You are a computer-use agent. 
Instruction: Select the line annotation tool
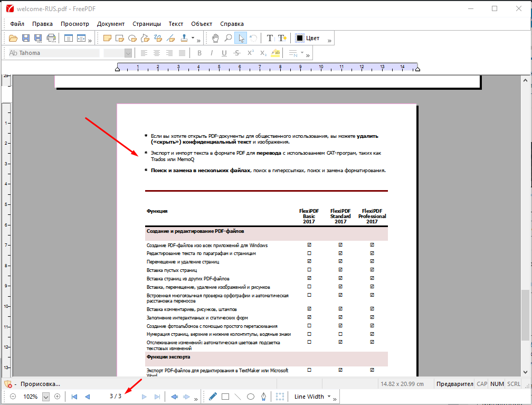coord(171,38)
